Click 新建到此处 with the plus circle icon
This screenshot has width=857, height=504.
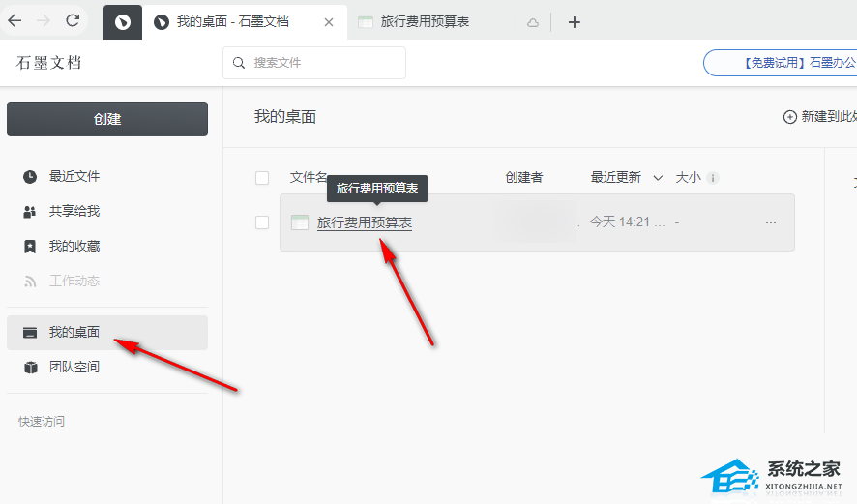(x=820, y=116)
